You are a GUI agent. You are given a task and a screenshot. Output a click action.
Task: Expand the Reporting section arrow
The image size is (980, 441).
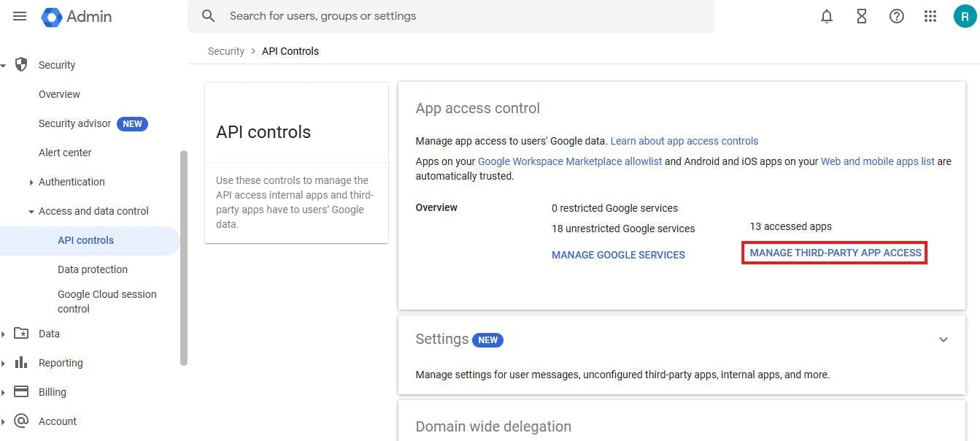click(x=3, y=364)
